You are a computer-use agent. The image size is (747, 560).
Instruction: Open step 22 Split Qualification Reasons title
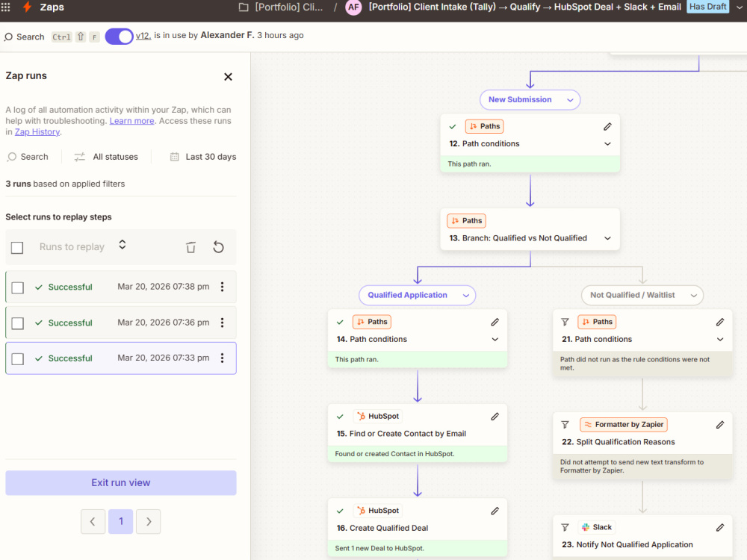619,442
